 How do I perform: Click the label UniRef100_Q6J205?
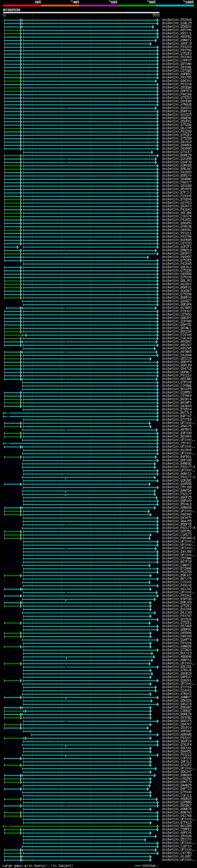pos(177,128)
